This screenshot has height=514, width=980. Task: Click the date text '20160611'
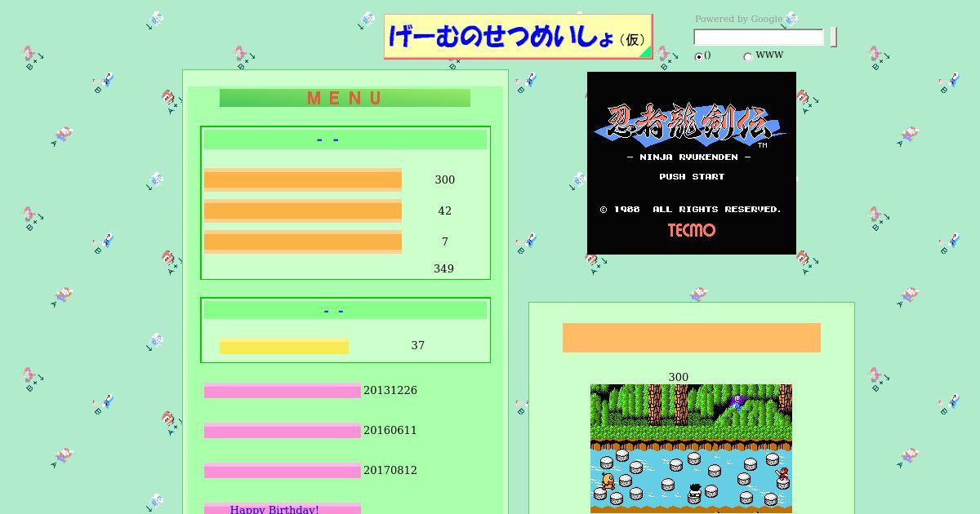(x=390, y=430)
